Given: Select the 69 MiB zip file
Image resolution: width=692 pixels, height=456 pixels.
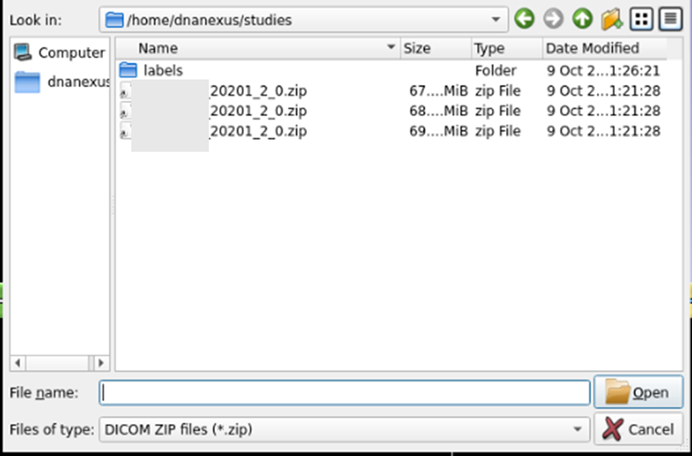Looking at the screenshot, I should [250, 131].
